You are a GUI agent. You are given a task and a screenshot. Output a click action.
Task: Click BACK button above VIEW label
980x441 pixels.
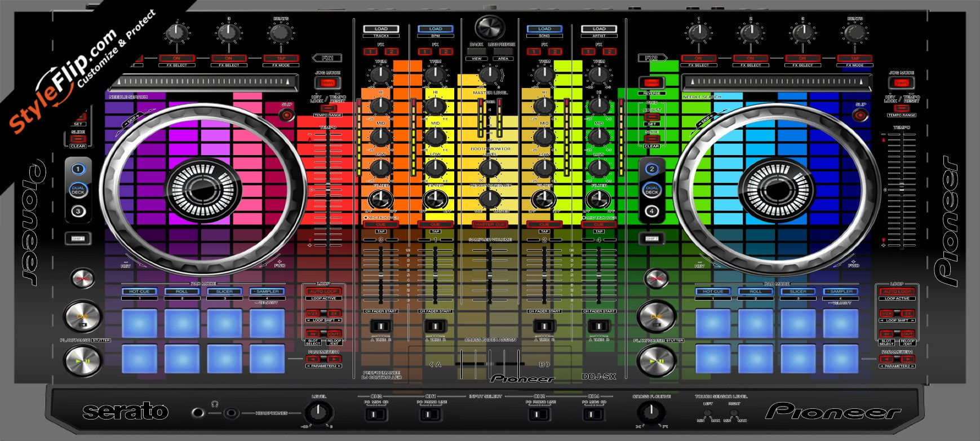coord(476,51)
